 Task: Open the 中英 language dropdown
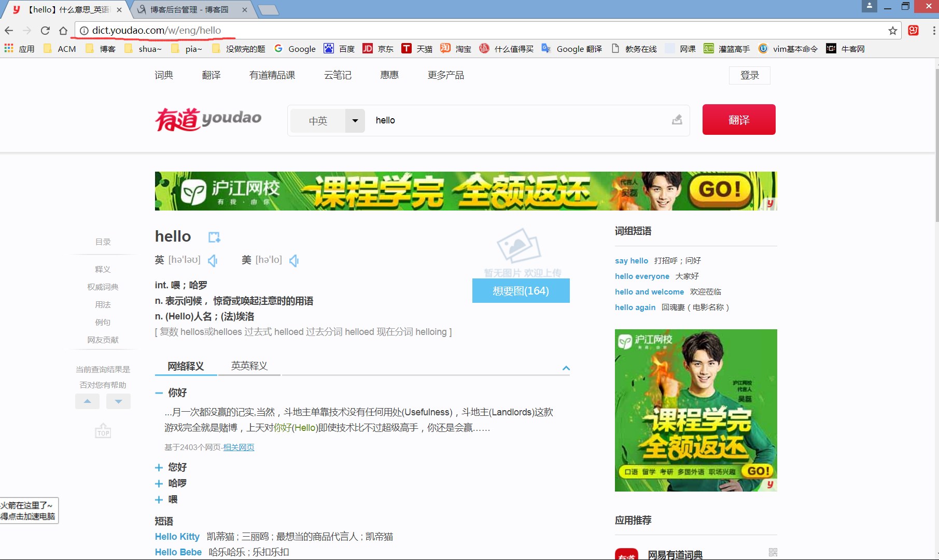tap(328, 120)
